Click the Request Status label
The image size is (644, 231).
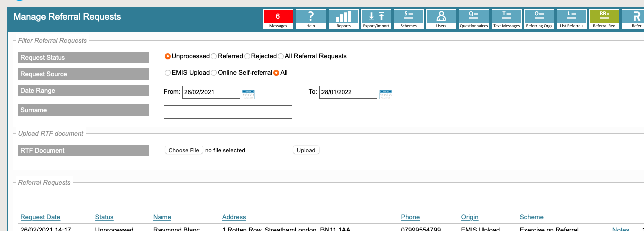(x=83, y=57)
